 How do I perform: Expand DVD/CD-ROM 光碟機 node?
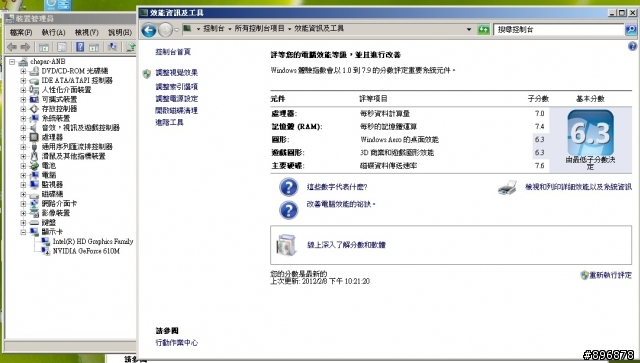23,71
